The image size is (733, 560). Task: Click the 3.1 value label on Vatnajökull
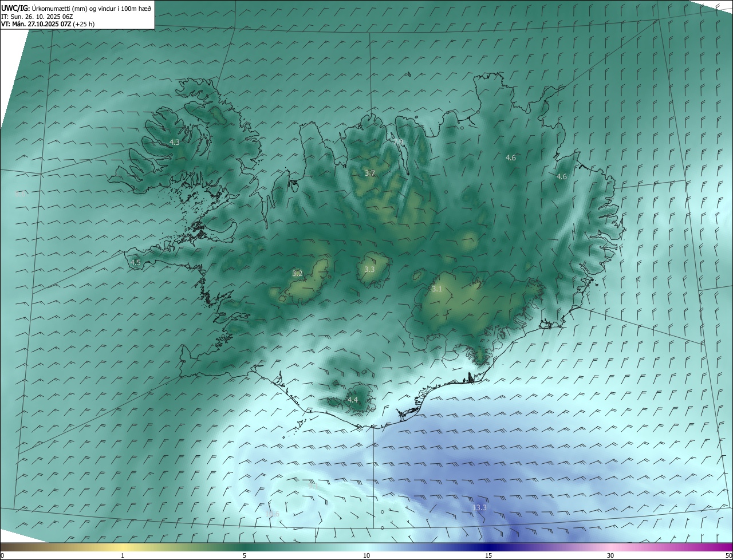tap(437, 289)
